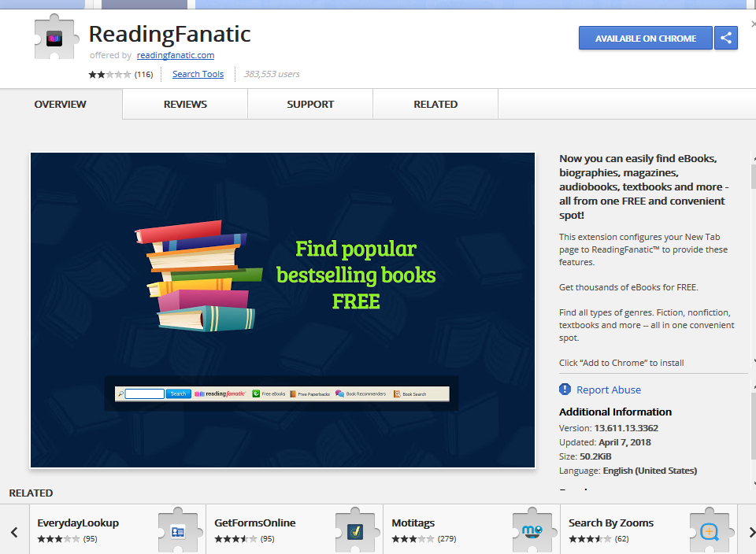The height and width of the screenshot is (554, 756).
Task: Click the Report Abuse exclamation icon
Action: click(x=565, y=390)
